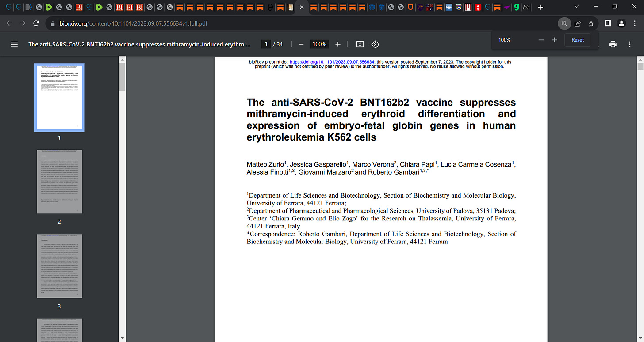Click the Fit to page icon

360,44
